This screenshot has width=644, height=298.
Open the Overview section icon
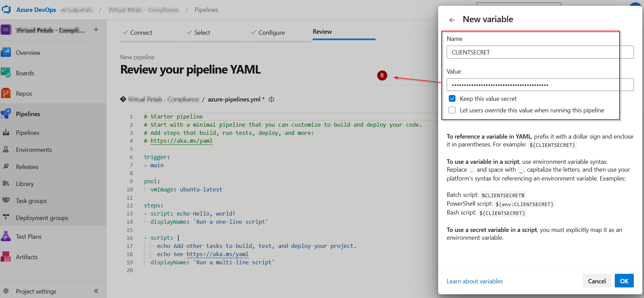(x=6, y=52)
